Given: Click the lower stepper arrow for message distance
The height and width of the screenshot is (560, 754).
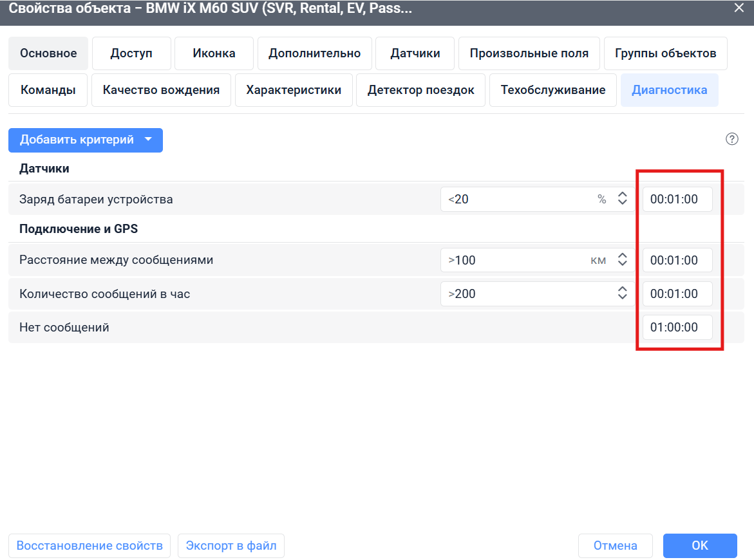Looking at the screenshot, I should point(622,263).
